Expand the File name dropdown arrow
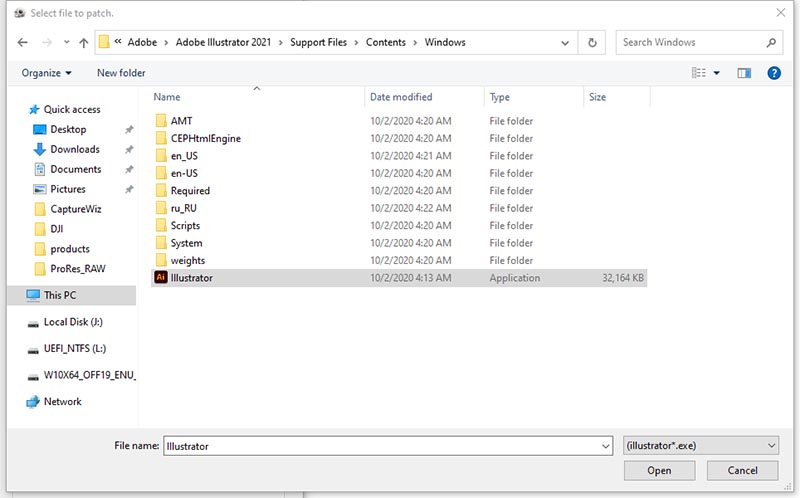The height and width of the screenshot is (498, 800). (606, 446)
